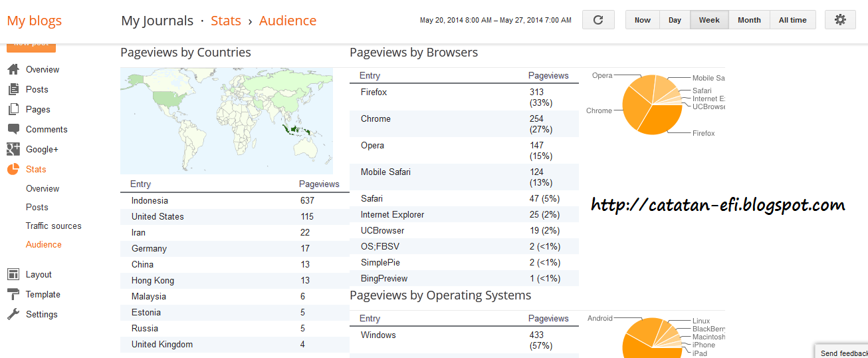The image size is (868, 358).
Task: Click SimplePie browser row
Action: pyautogui.click(x=464, y=262)
